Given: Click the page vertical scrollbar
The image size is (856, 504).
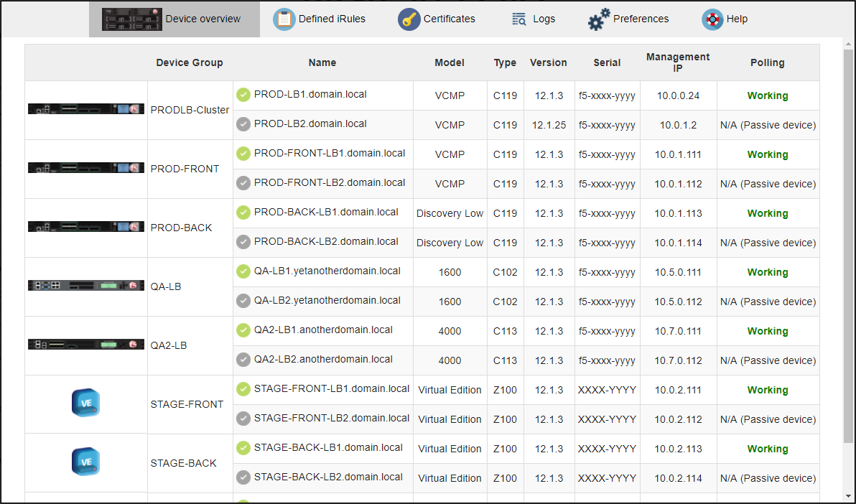Looking at the screenshot, I should point(849,246).
